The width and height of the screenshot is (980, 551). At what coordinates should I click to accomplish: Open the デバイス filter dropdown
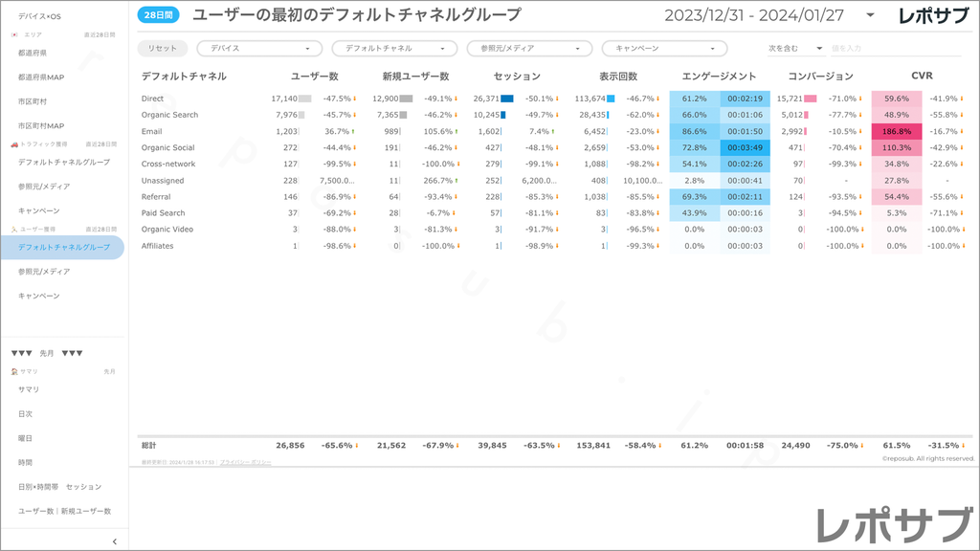(259, 48)
